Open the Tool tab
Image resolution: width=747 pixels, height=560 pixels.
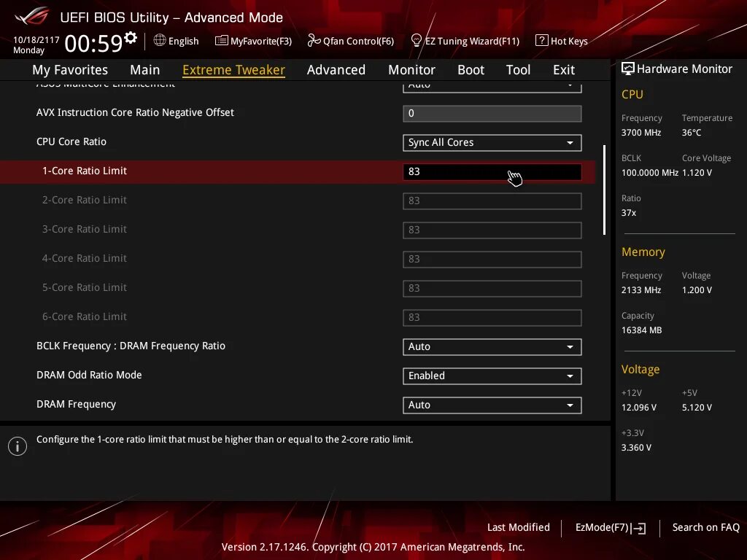519,70
